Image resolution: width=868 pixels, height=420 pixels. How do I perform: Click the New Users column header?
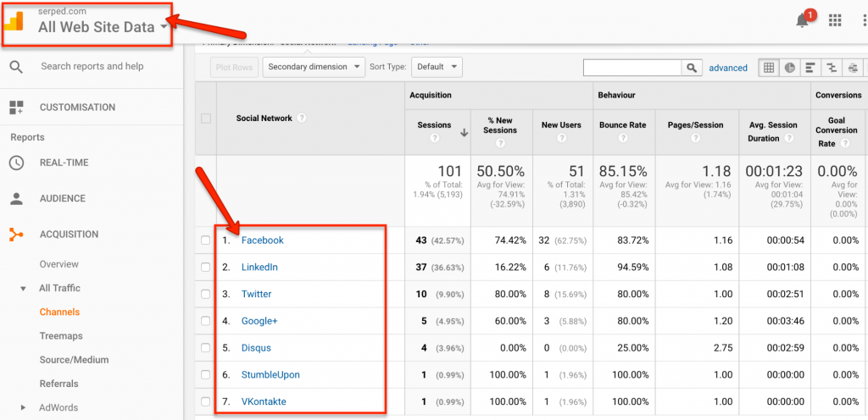[561, 125]
